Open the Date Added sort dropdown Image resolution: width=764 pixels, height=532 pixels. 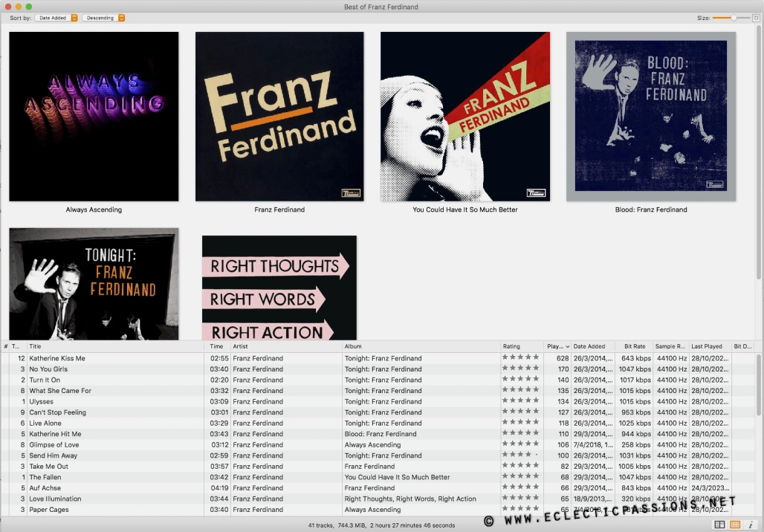[x=56, y=18]
